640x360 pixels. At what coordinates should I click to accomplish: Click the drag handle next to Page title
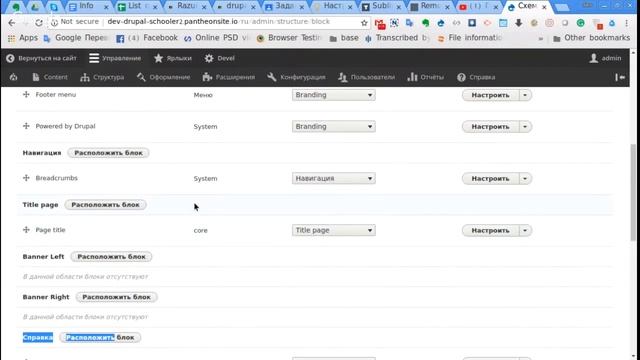[x=26, y=230]
